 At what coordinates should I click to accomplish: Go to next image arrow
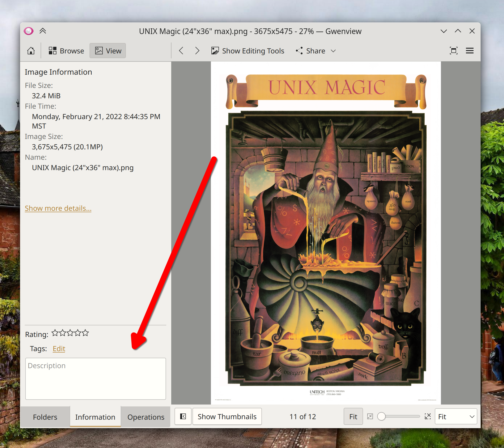click(x=197, y=51)
